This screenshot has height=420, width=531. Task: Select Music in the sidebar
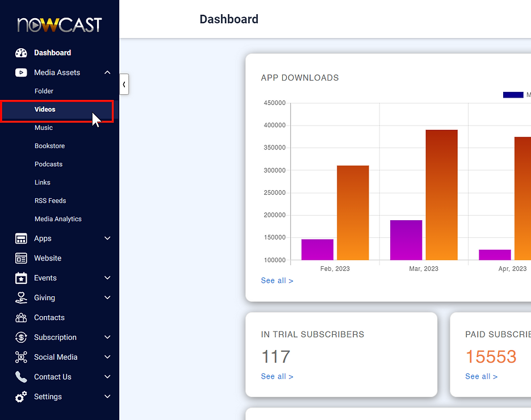(44, 128)
